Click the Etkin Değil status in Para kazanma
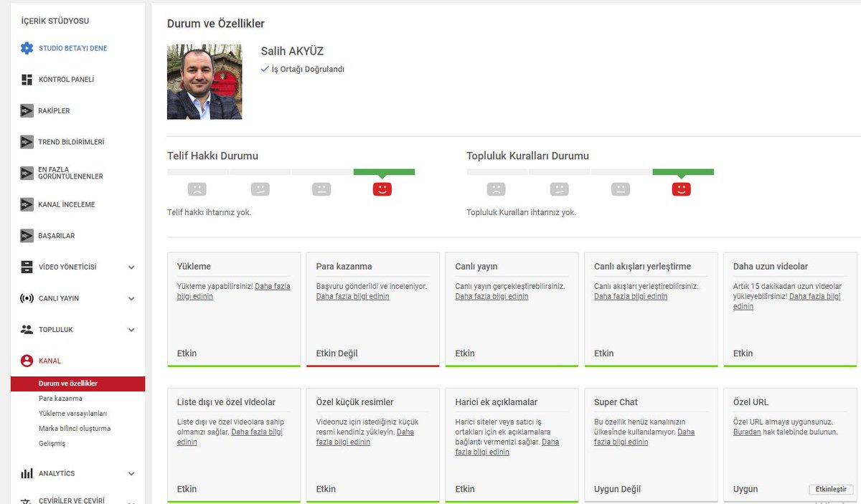861x504 pixels. pyautogui.click(x=337, y=353)
